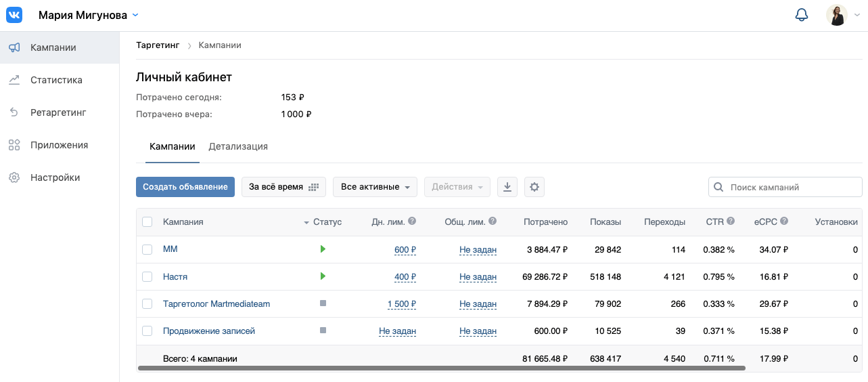
Task: Open table settings gear icon
Action: [534, 187]
